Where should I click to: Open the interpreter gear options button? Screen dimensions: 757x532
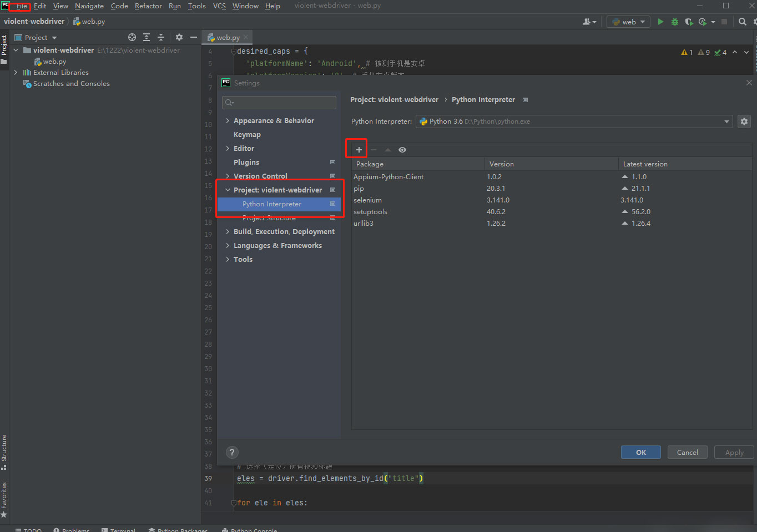tap(744, 121)
